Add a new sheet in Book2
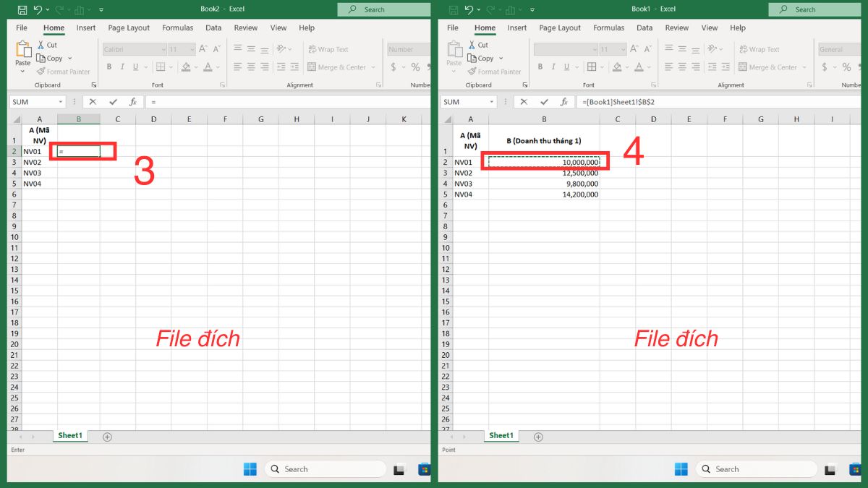Viewport: 868px width, 488px height. coord(107,437)
